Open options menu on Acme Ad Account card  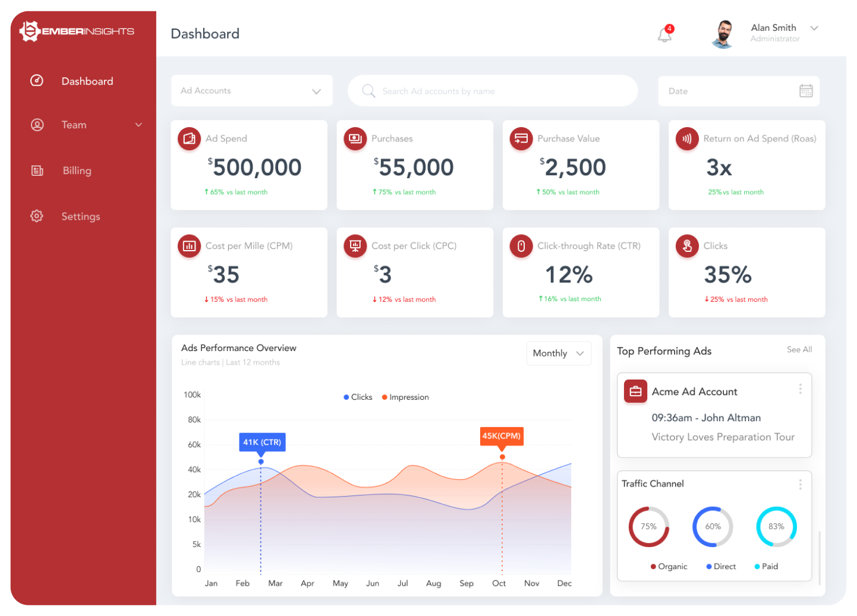pos(801,388)
